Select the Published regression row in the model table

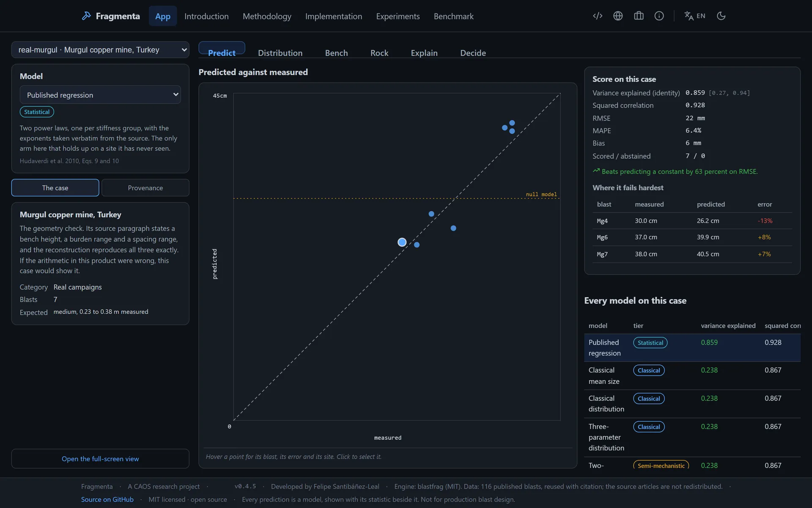[x=692, y=348]
